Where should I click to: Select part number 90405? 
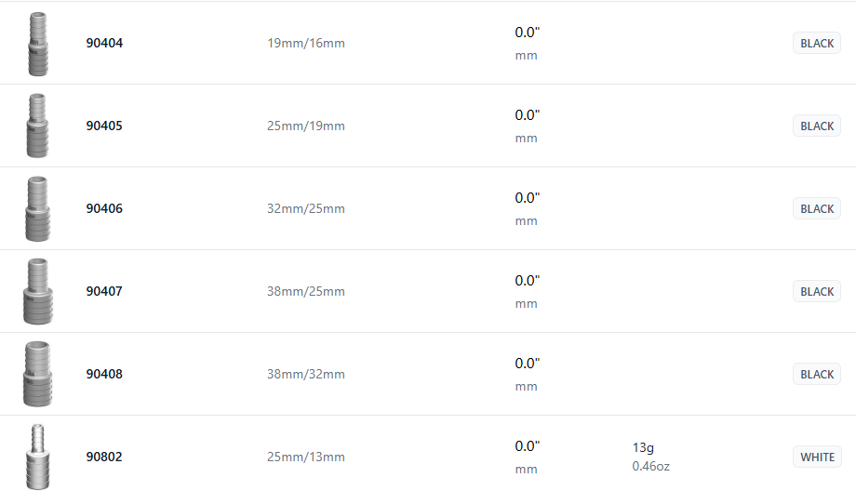pyautogui.click(x=104, y=126)
